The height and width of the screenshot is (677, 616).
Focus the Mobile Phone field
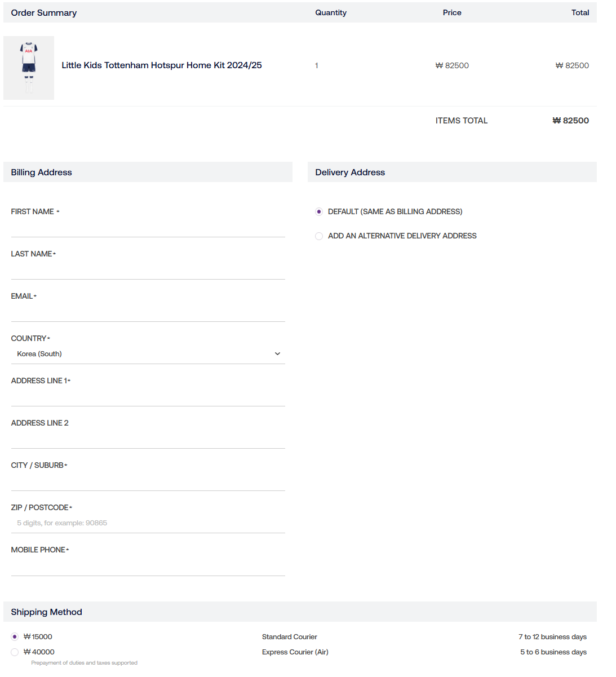pos(148,566)
